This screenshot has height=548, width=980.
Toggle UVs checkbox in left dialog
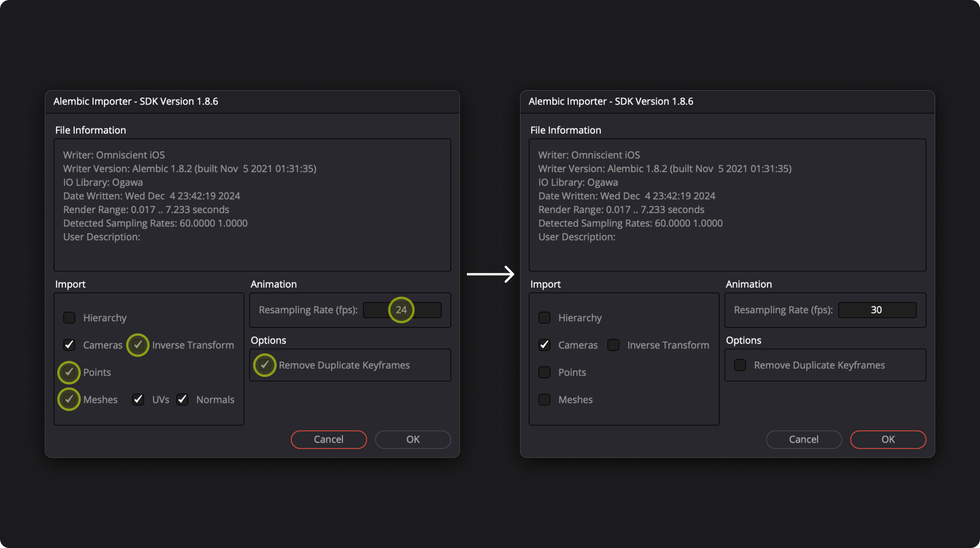tap(138, 400)
